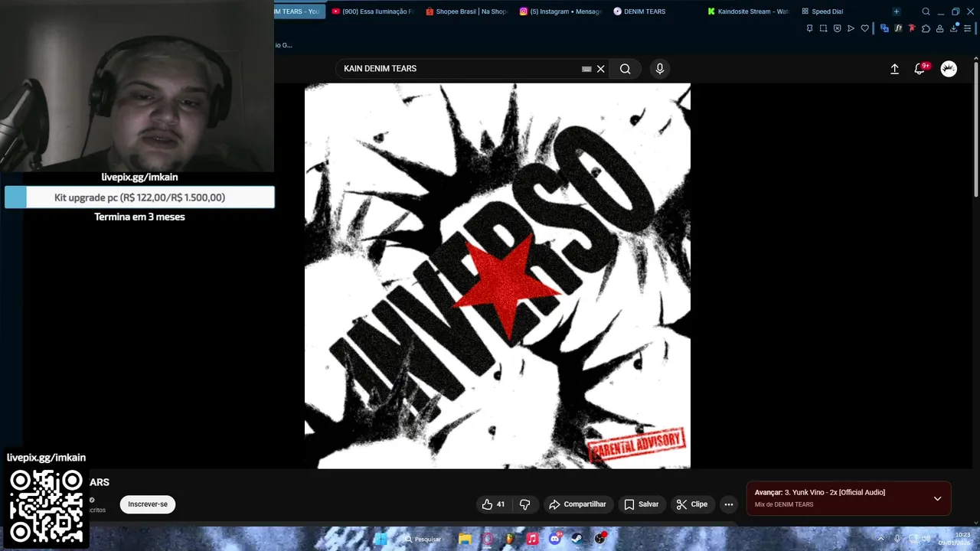Open more actions three-dot menu
This screenshot has height=551, width=980.
coord(729,504)
